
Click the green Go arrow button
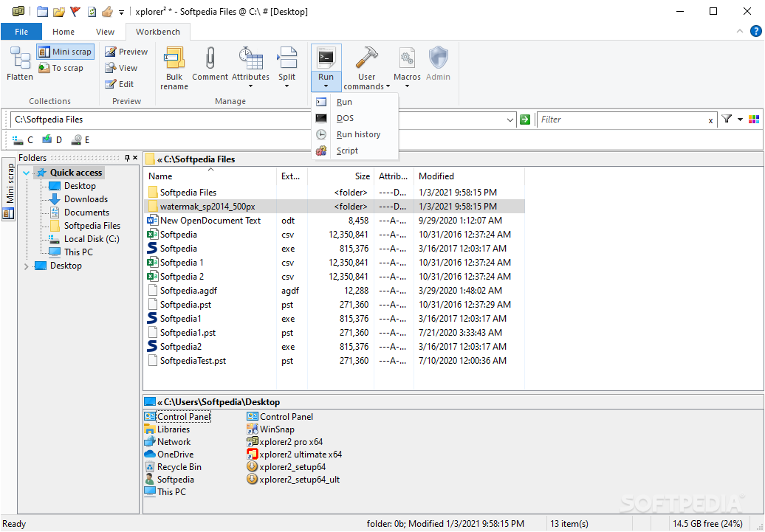(525, 120)
